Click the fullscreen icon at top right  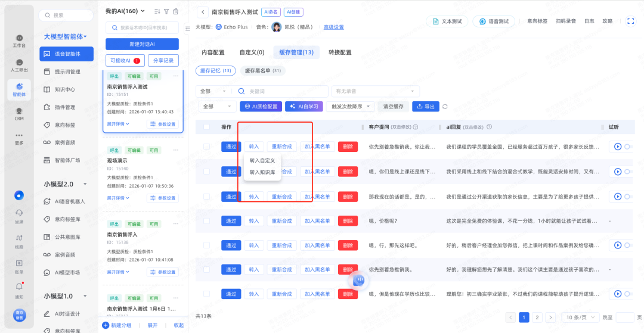click(630, 21)
